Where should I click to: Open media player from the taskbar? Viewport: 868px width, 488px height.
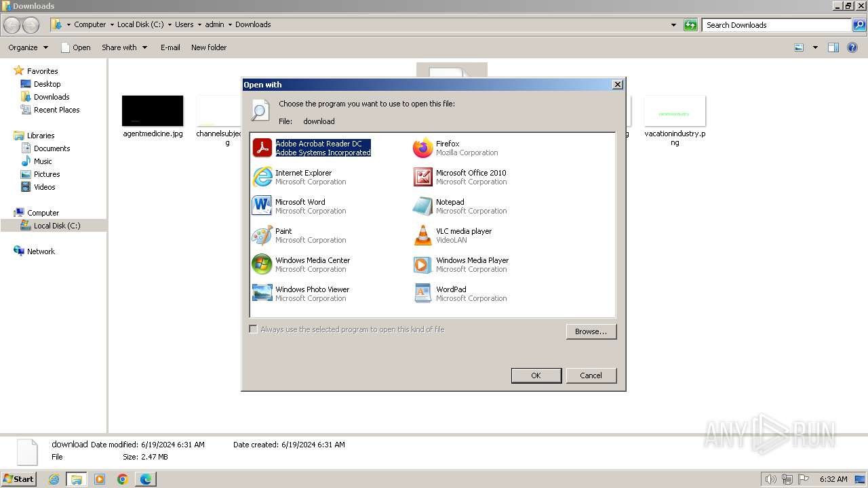point(100,479)
